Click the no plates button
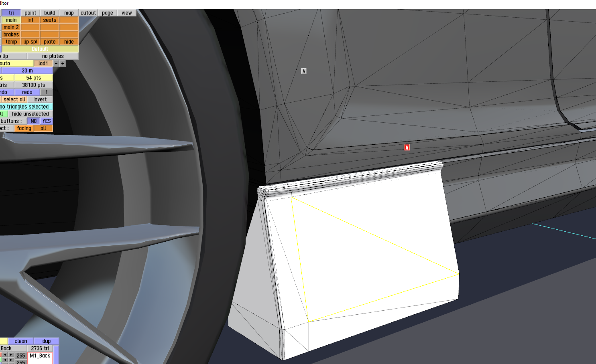Screen dimensions: 596x364 pyautogui.click(x=53, y=56)
